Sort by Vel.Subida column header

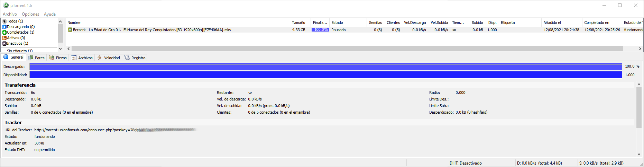(439, 23)
